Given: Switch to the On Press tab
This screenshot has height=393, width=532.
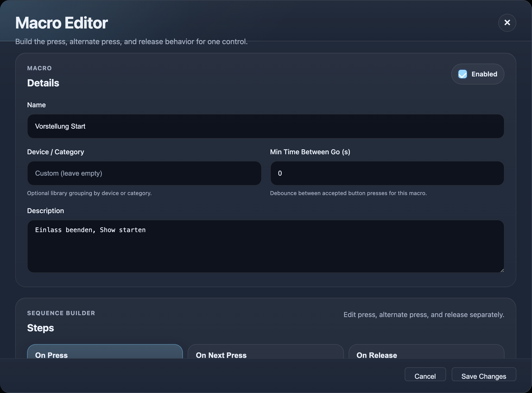Looking at the screenshot, I should point(105,352).
